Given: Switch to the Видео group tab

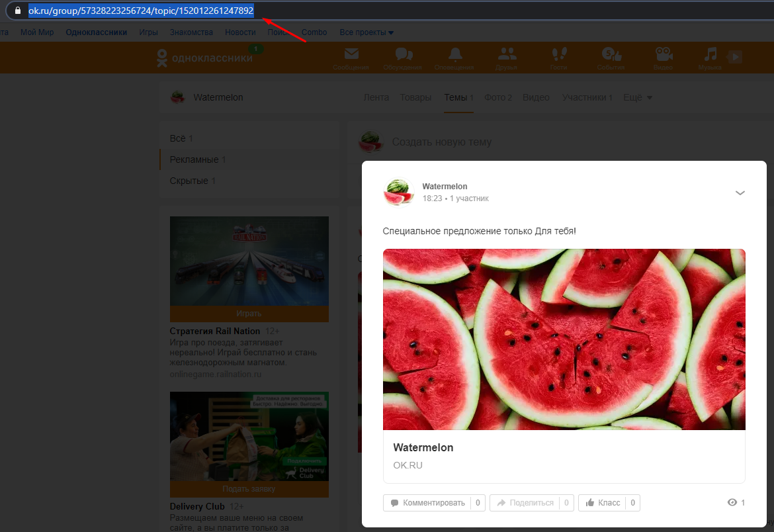Looking at the screenshot, I should [536, 97].
